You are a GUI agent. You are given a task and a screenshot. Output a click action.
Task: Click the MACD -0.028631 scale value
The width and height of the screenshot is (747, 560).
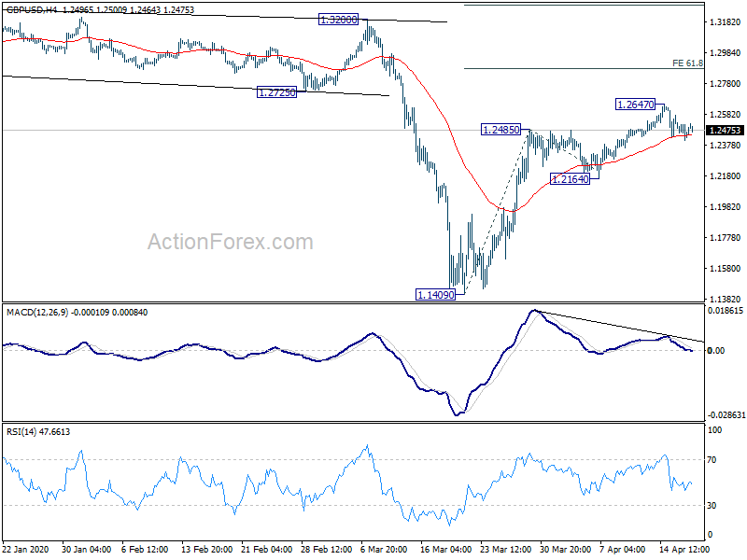(726, 415)
